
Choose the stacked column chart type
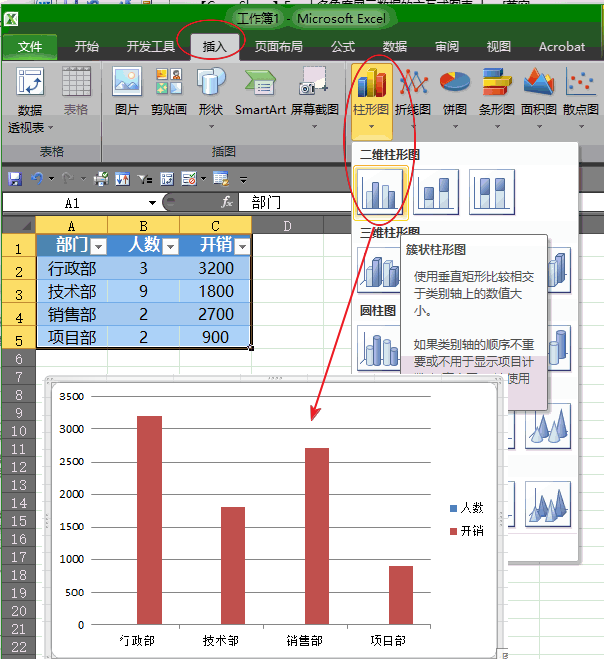(x=437, y=191)
